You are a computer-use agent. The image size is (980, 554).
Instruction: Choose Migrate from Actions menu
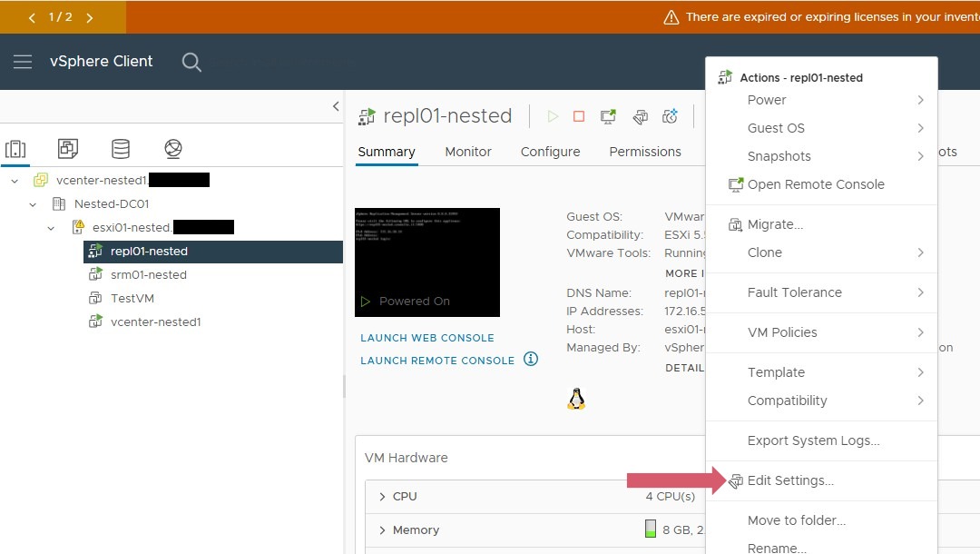821,224
